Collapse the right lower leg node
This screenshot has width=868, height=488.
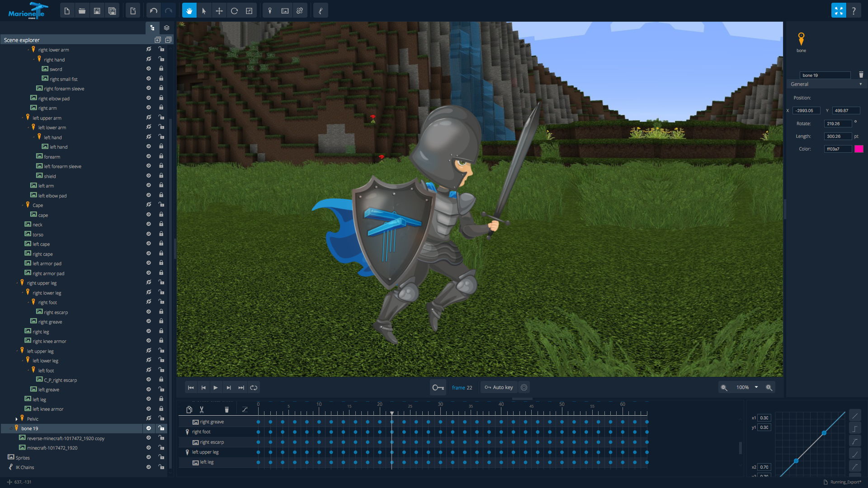tap(22, 293)
